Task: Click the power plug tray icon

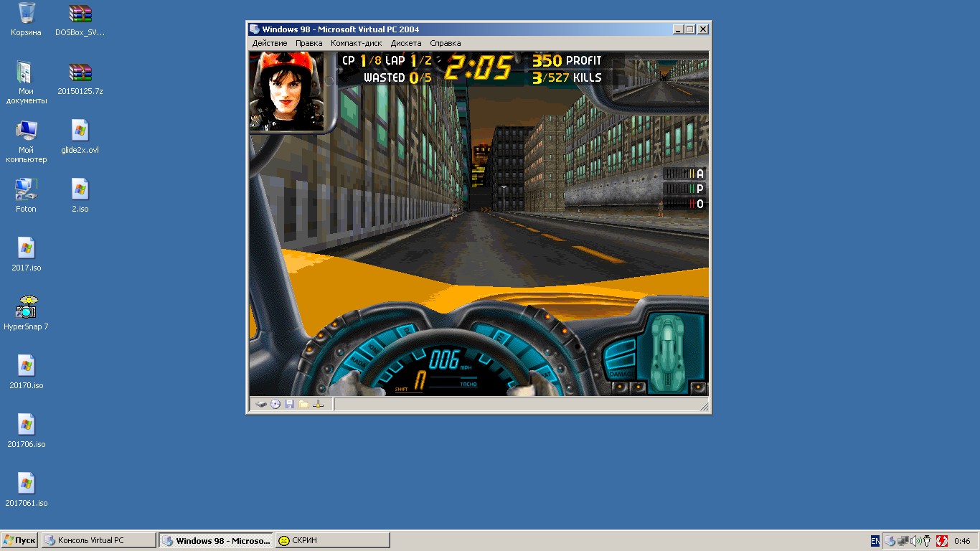Action: 927,541
